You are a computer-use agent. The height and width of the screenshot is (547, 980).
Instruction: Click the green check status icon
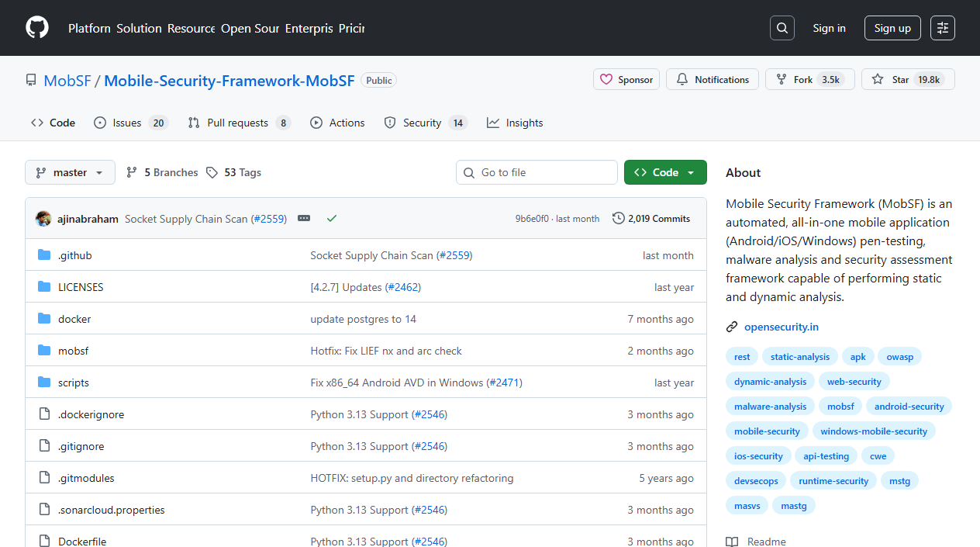coord(332,219)
